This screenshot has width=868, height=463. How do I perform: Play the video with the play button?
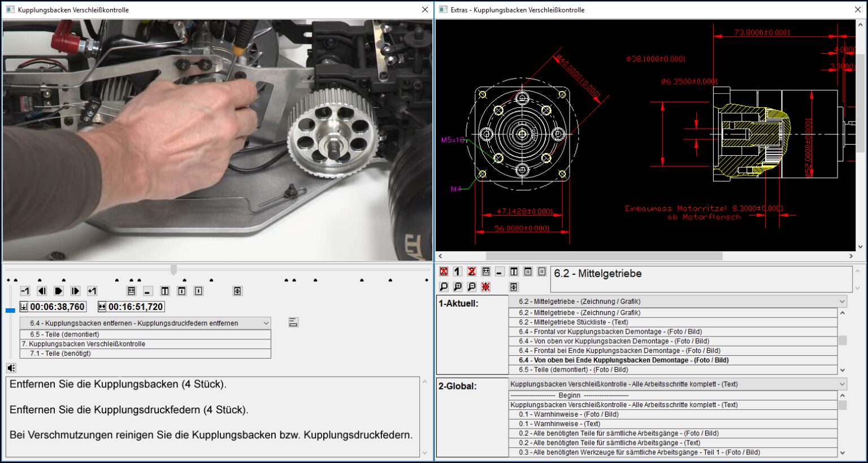[58, 291]
